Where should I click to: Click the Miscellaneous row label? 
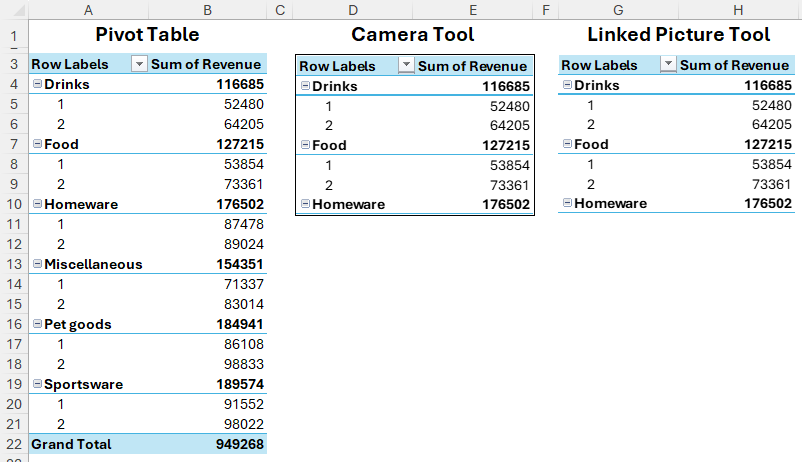93,264
